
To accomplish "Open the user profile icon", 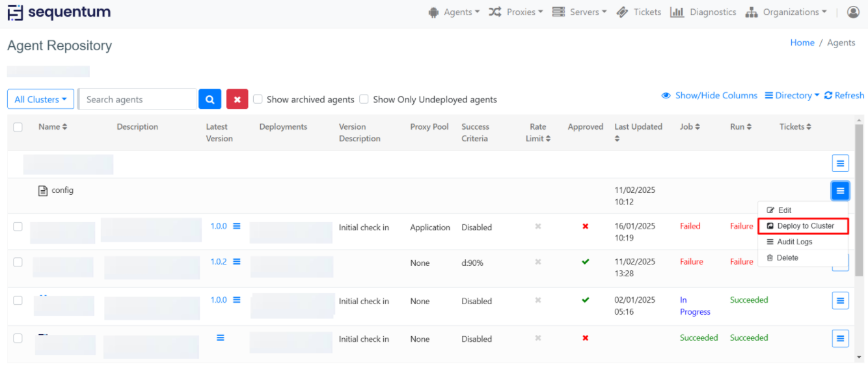I will pyautogui.click(x=853, y=12).
